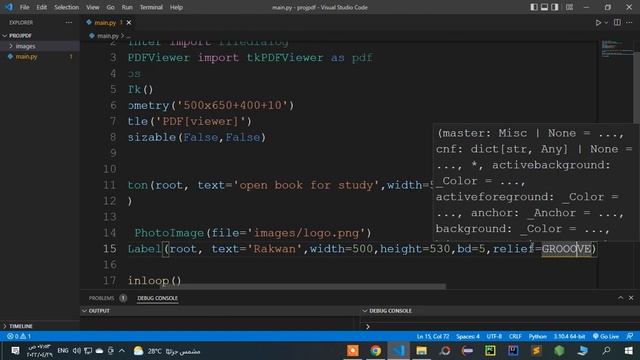Viewport: 640px width, 360px height.
Task: Run the Python file with play icon
Action: (598, 22)
